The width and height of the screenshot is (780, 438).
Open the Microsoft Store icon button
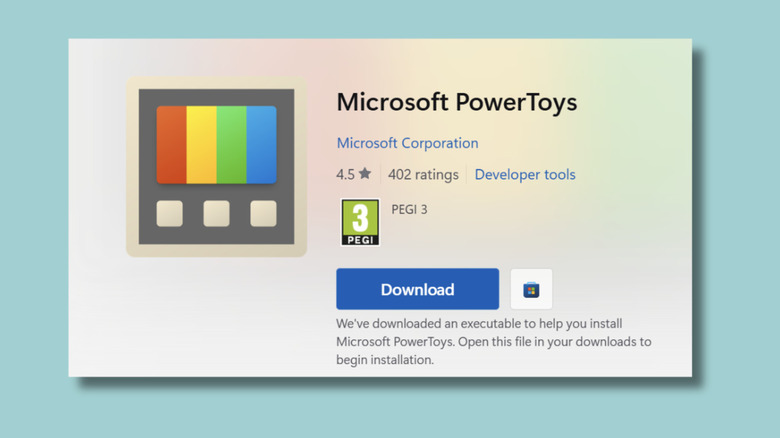pos(531,290)
